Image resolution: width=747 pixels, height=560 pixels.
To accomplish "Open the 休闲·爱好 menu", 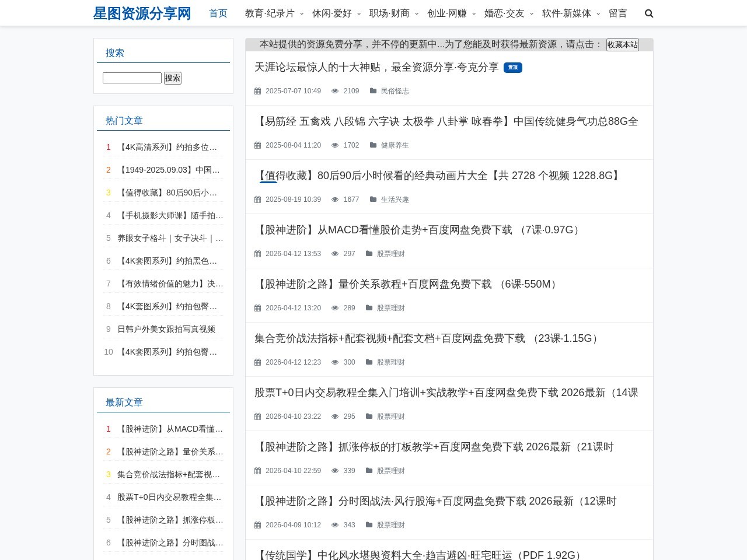I will 332,13.
